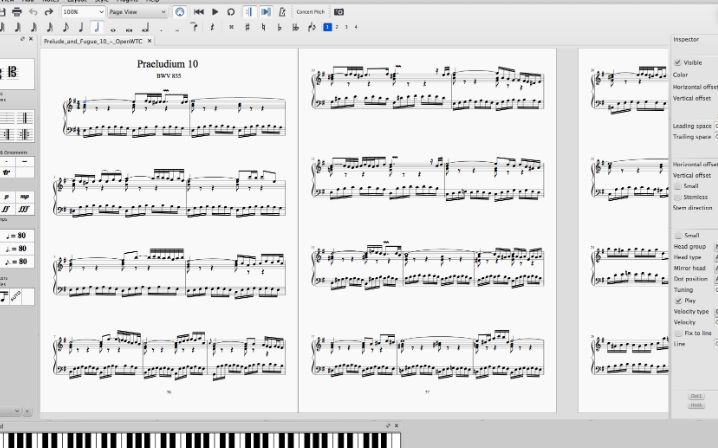718x448 pixels.
Task: Rewind playback to the start
Action: [x=199, y=11]
